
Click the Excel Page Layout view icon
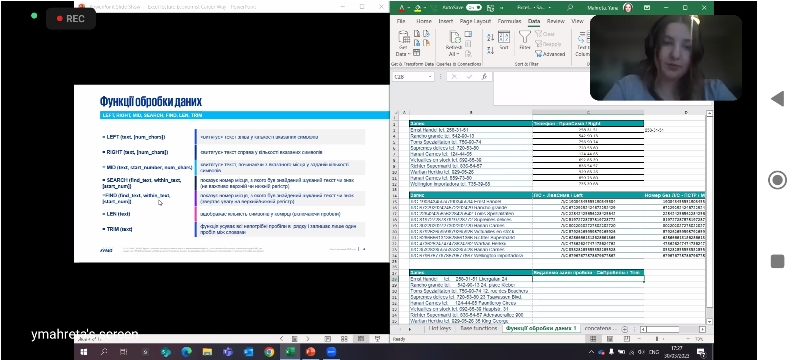pos(610,339)
